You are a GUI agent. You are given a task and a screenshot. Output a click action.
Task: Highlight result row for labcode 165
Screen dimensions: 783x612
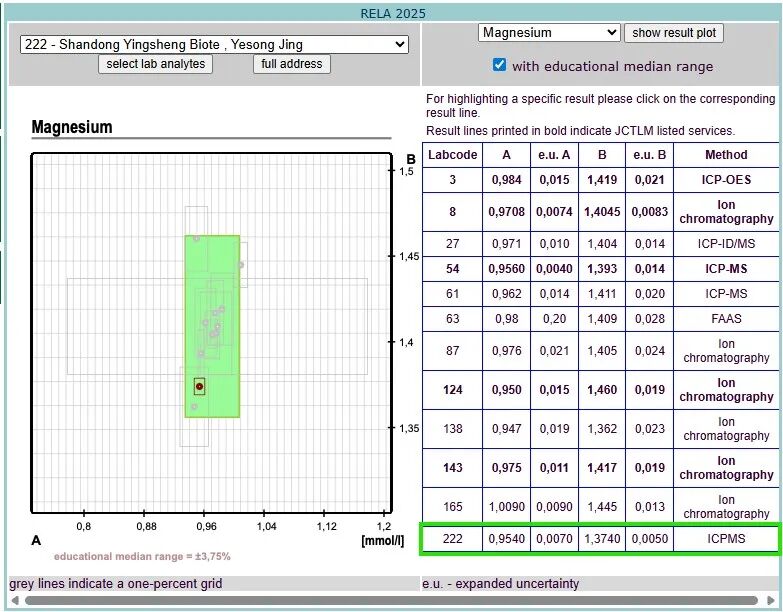[600, 506]
